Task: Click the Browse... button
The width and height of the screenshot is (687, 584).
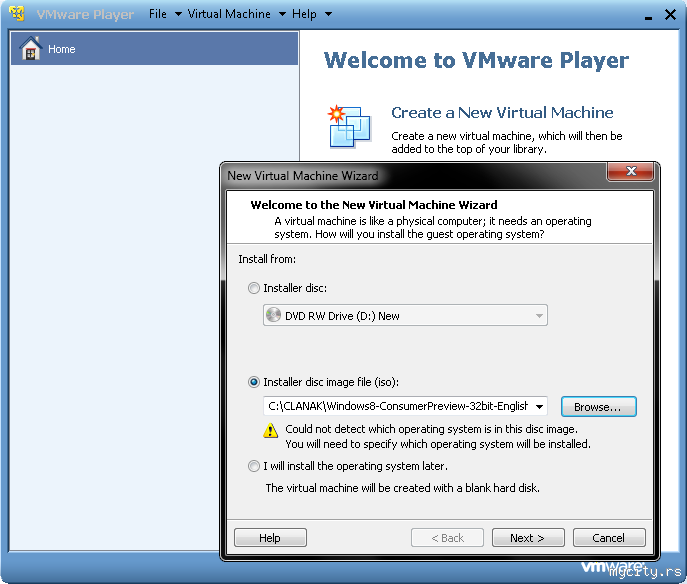Action: [x=598, y=407]
